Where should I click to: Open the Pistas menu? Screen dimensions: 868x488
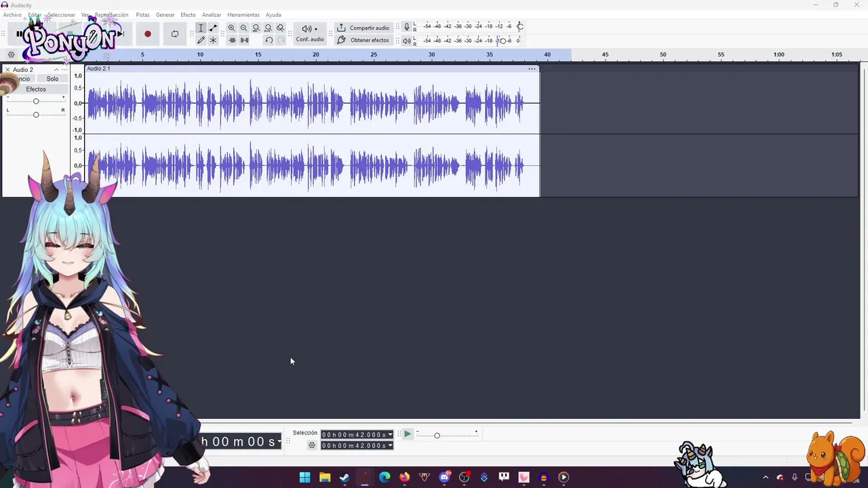click(142, 15)
